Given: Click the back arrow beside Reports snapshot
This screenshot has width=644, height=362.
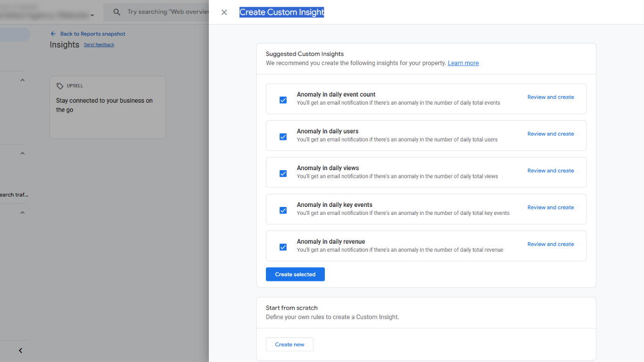Looking at the screenshot, I should point(52,33).
